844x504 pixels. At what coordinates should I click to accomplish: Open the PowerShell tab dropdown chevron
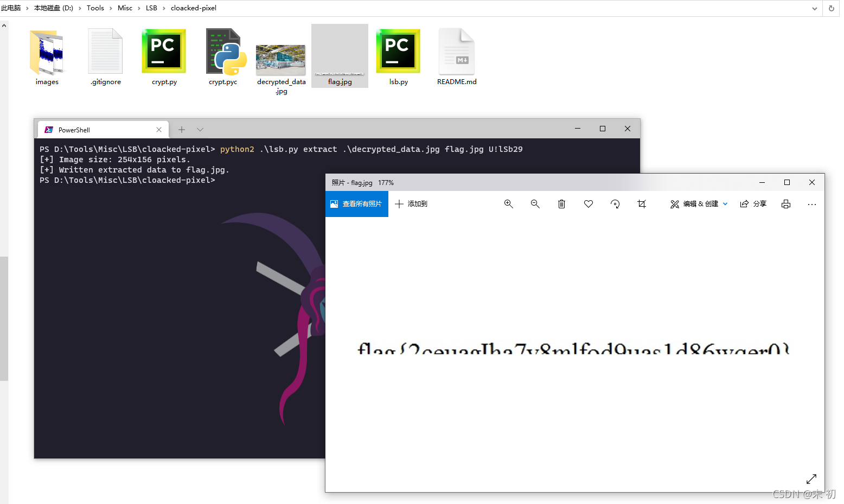click(200, 130)
